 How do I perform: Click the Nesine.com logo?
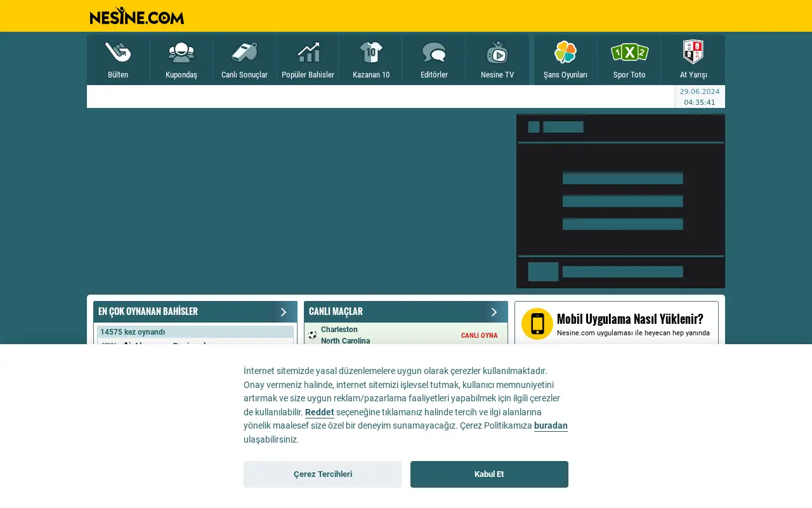pyautogui.click(x=137, y=16)
